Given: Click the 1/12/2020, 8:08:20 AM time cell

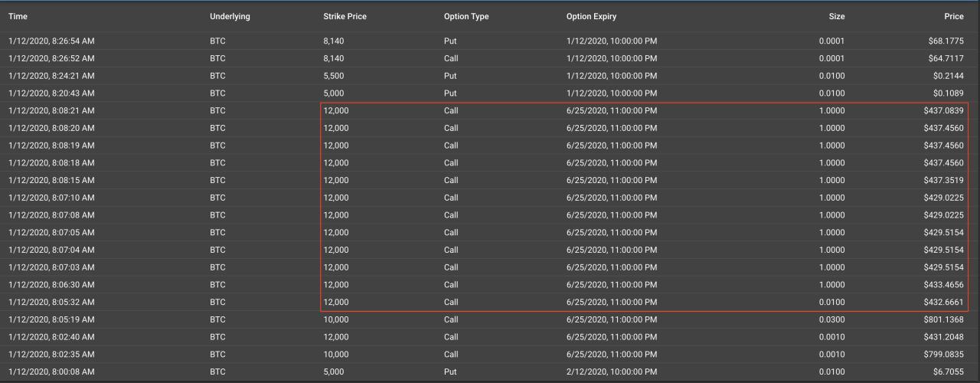Looking at the screenshot, I should point(51,128).
